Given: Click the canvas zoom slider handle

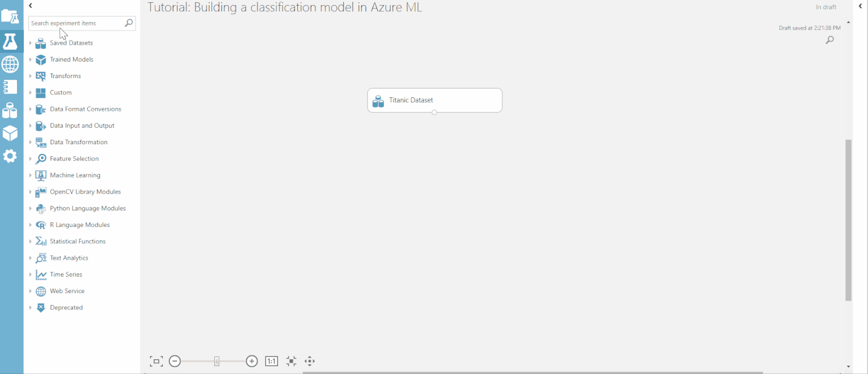Looking at the screenshot, I should coord(216,361).
